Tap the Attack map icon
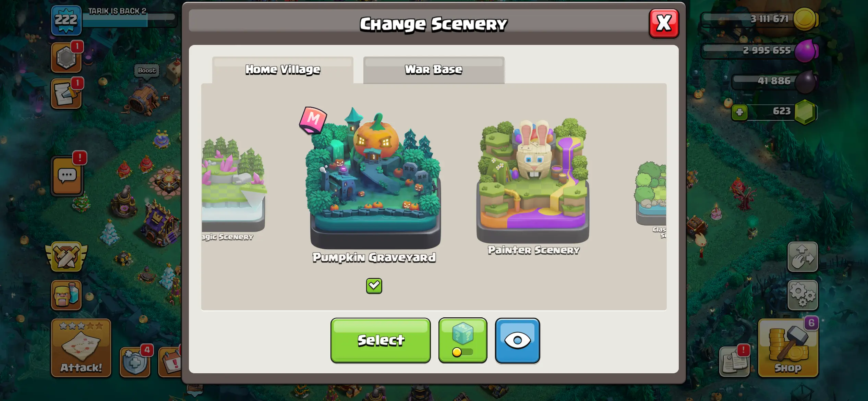868x401 pixels. click(x=81, y=348)
